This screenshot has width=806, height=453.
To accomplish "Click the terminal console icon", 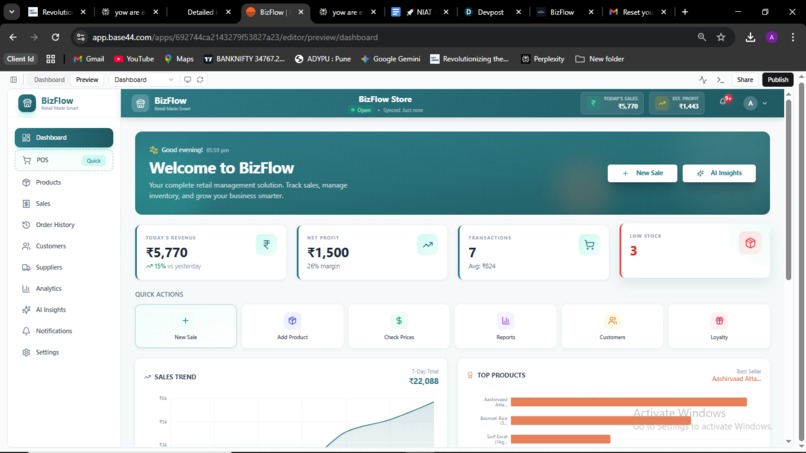I will pyautogui.click(x=720, y=80).
